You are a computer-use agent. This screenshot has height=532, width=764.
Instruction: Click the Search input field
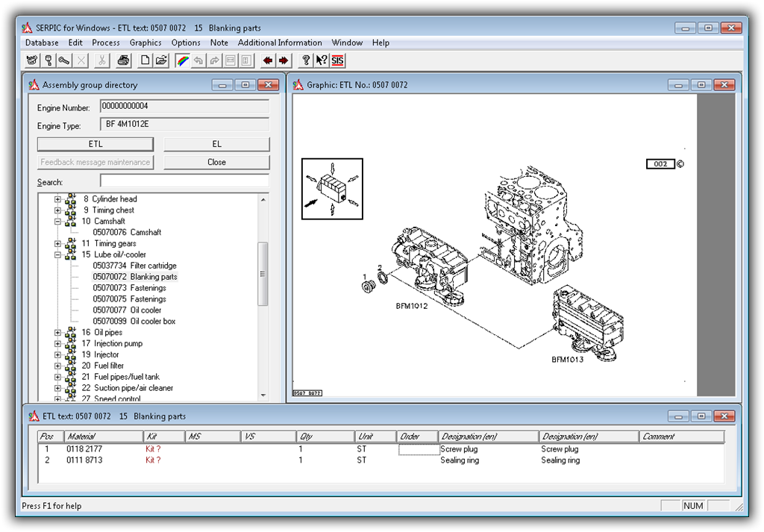[185, 181]
